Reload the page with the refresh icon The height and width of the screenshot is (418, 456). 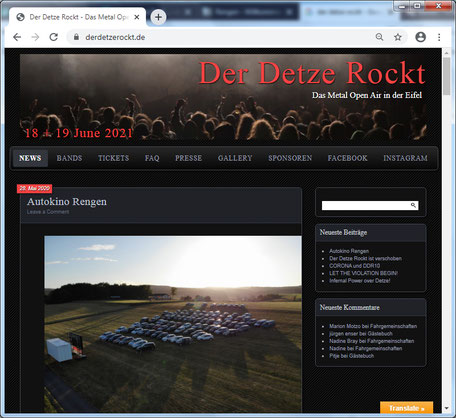pyautogui.click(x=54, y=37)
